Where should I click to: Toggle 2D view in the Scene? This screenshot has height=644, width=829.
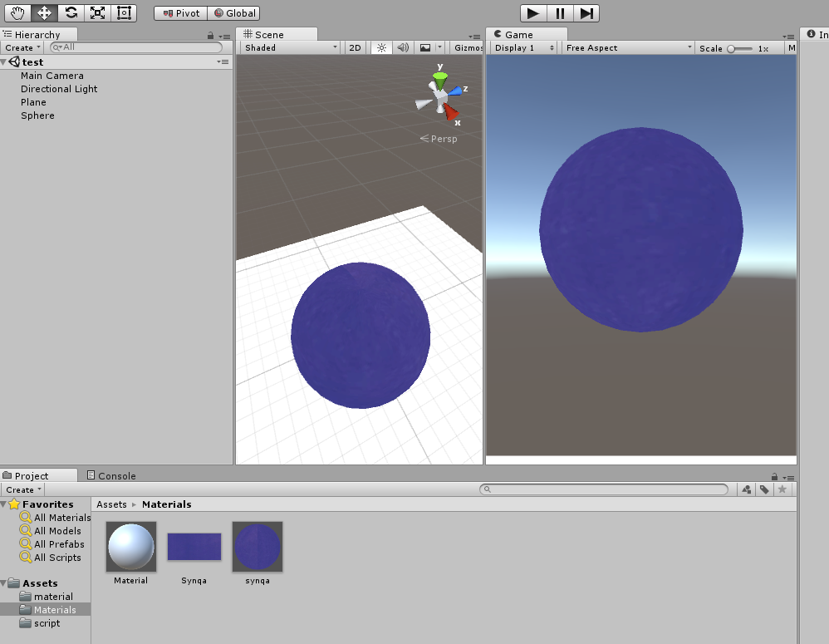point(355,47)
